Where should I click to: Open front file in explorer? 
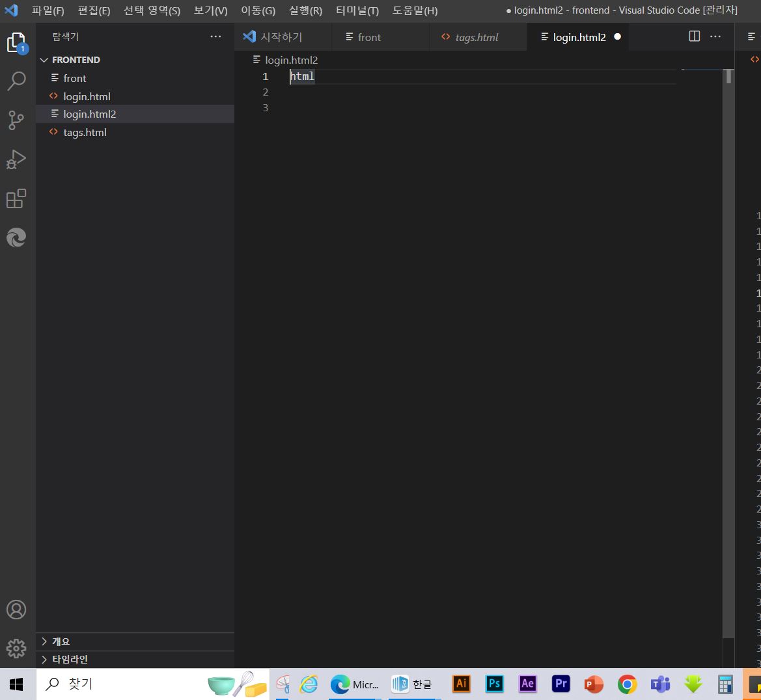click(x=135, y=78)
